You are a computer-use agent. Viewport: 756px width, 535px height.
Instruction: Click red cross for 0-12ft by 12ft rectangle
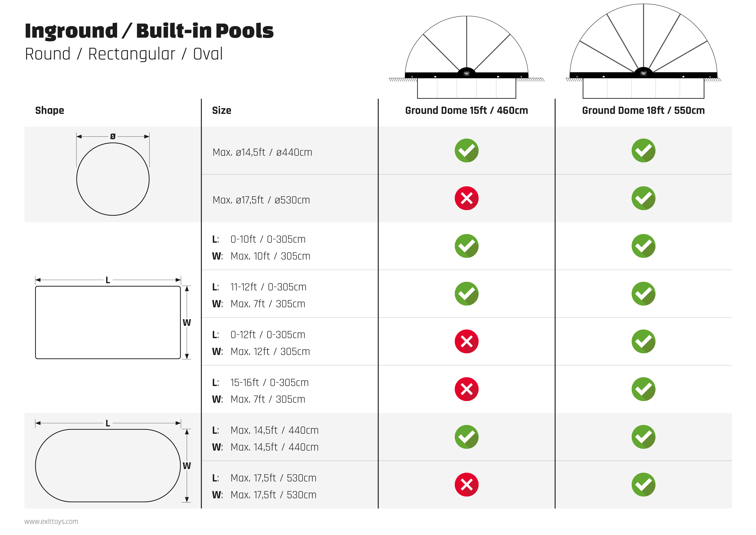coord(466,341)
